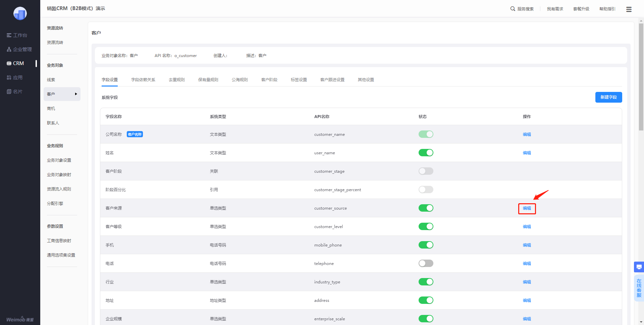The image size is (644, 325).
Task: Edit the 客户来源 field
Action: (527, 208)
